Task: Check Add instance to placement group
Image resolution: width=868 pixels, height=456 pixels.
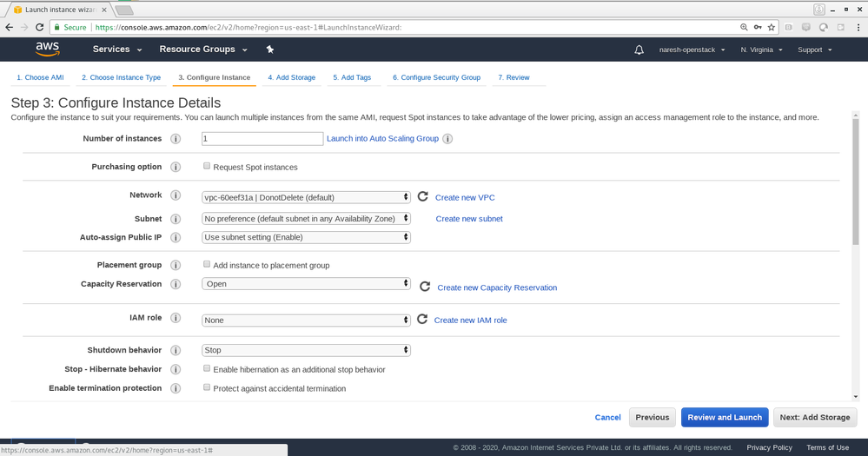Action: pos(207,264)
